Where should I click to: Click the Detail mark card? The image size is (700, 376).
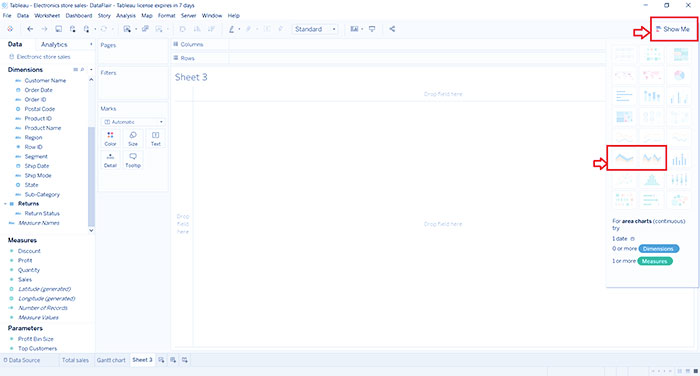[110, 160]
